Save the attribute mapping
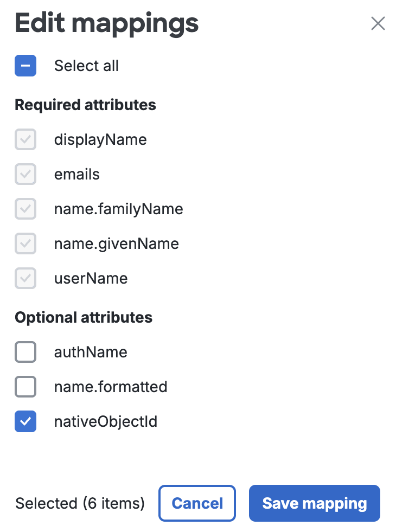The height and width of the screenshot is (532, 396). pos(314,503)
